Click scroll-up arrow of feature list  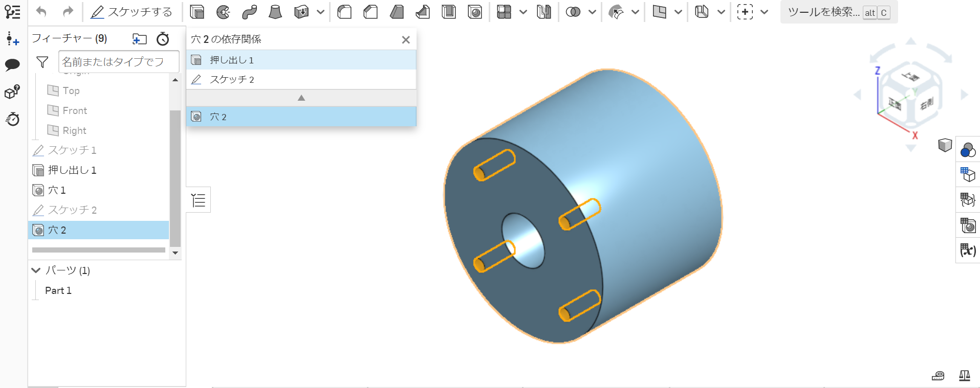175,80
